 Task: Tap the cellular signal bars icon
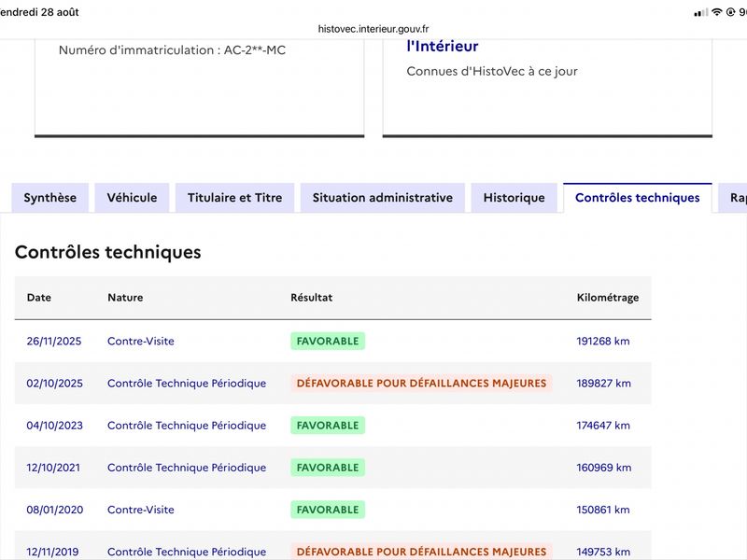[x=701, y=13]
